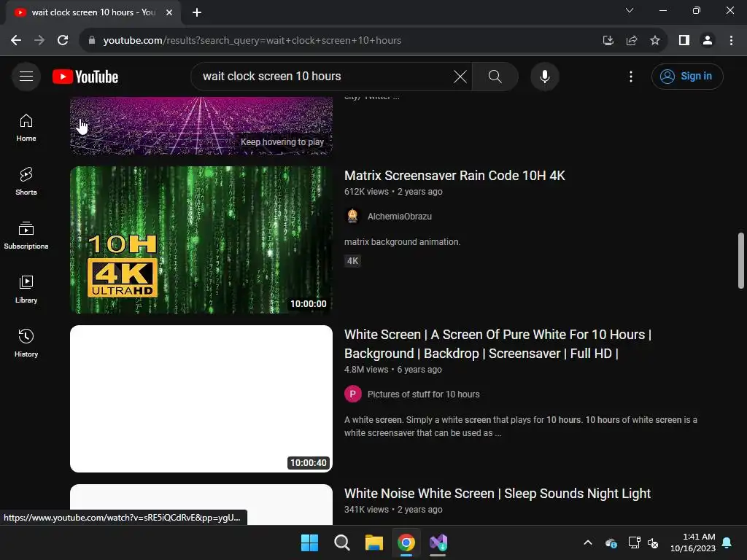Visit 'Pictures of stuff for 10 hours' channel
747x560 pixels.
point(423,394)
